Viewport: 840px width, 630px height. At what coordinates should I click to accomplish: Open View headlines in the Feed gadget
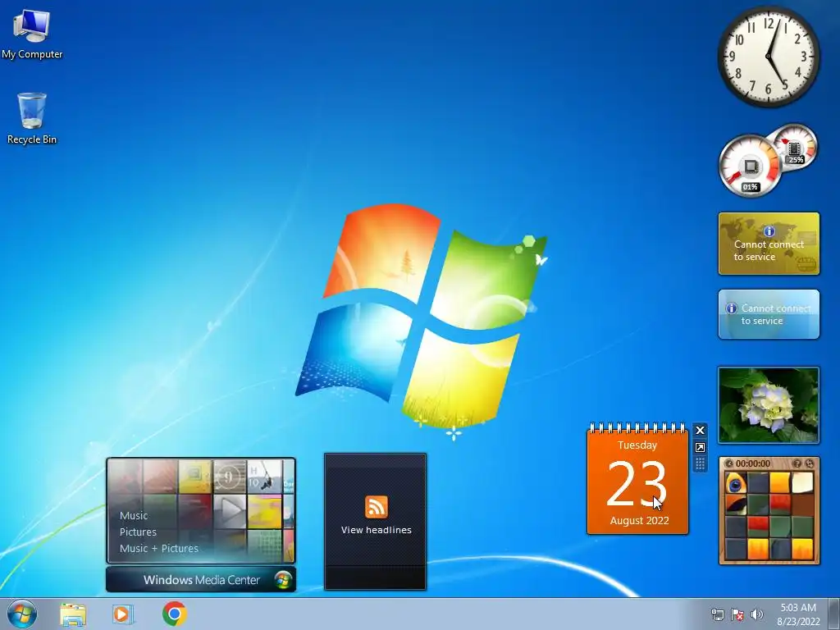coord(376,530)
